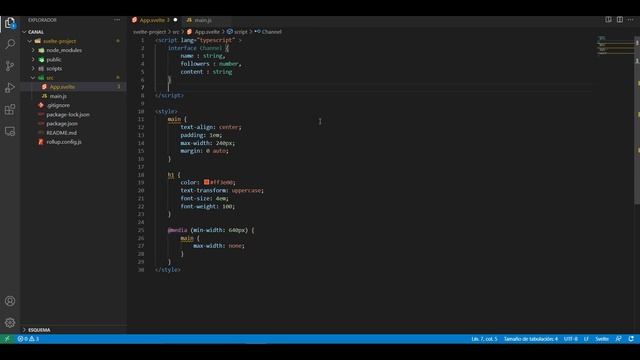Click Channel symbol in breadcrumb
Image resolution: width=640 pixels, height=360 pixels.
[271, 32]
